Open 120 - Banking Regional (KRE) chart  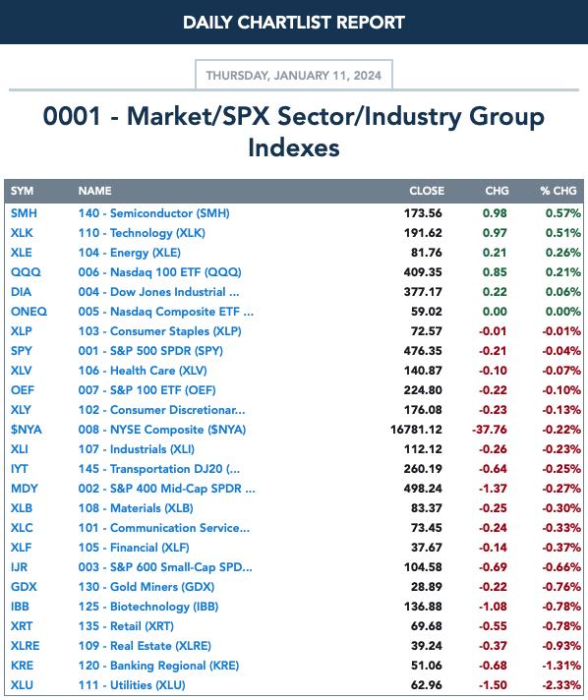158,666
